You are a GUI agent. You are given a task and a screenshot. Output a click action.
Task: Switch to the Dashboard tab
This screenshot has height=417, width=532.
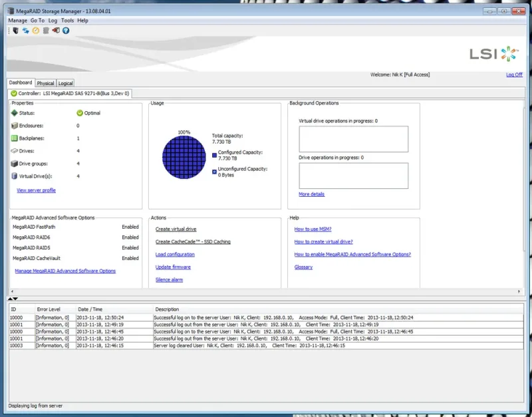click(21, 82)
